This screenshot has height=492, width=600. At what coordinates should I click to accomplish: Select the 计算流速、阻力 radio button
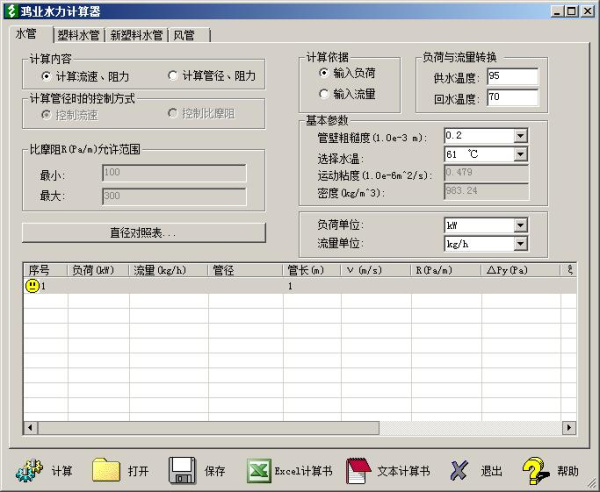pyautogui.click(x=46, y=76)
